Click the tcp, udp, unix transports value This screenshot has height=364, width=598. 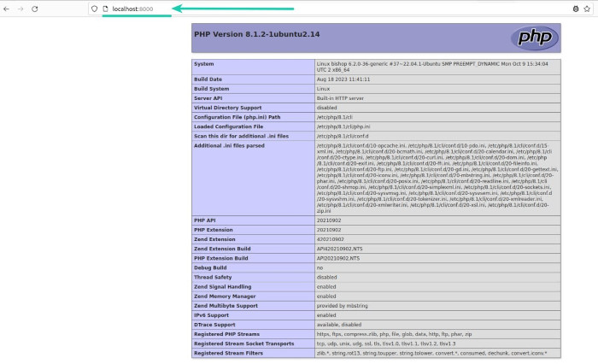(386, 343)
